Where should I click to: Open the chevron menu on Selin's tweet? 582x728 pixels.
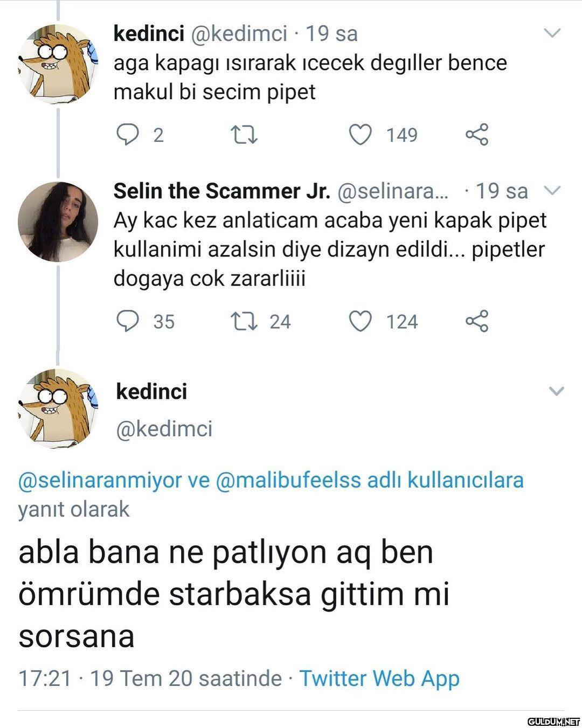click(552, 190)
